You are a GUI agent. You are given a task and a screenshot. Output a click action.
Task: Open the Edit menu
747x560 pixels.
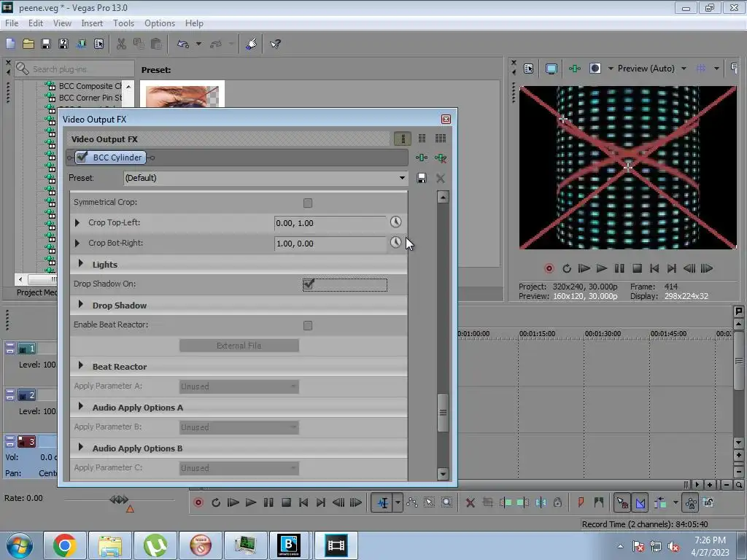pyautogui.click(x=36, y=23)
